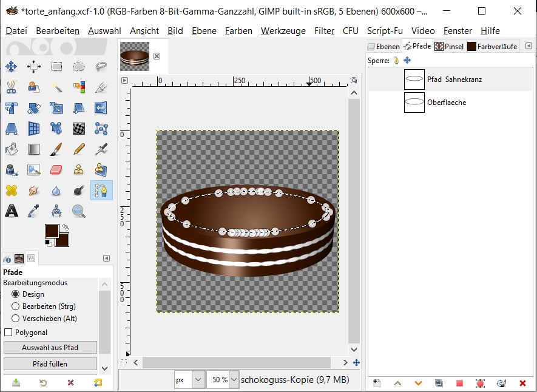Select the Zoom magnifier tool

[x=78, y=211]
